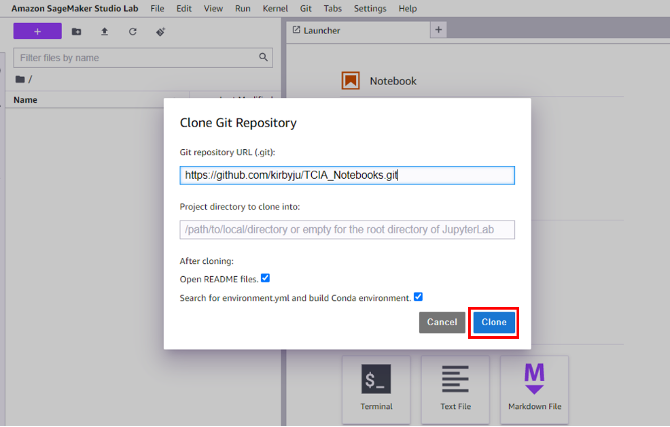The width and height of the screenshot is (670, 427).
Task: Open the Run menu
Action: (x=242, y=9)
